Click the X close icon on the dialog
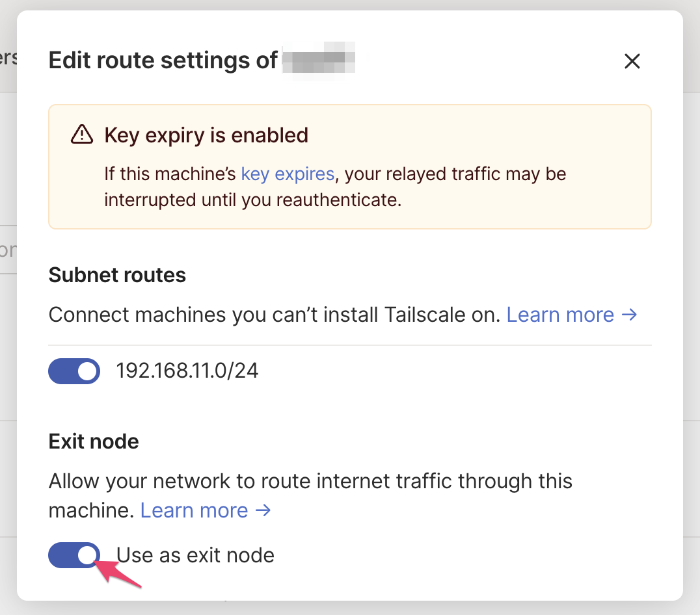 click(x=632, y=61)
